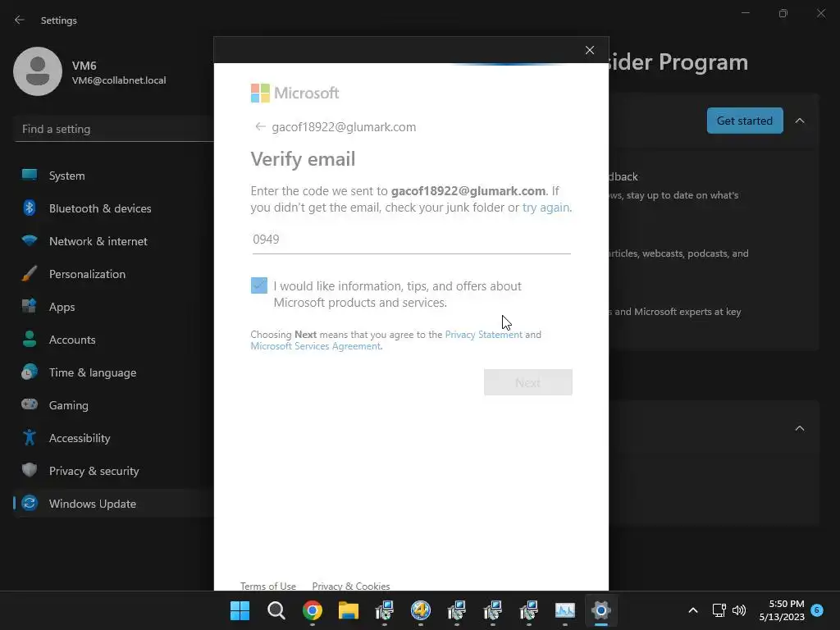Viewport: 840px width, 630px height.
Task: Close the Microsoft sign-in dialog
Action: pyautogui.click(x=590, y=50)
